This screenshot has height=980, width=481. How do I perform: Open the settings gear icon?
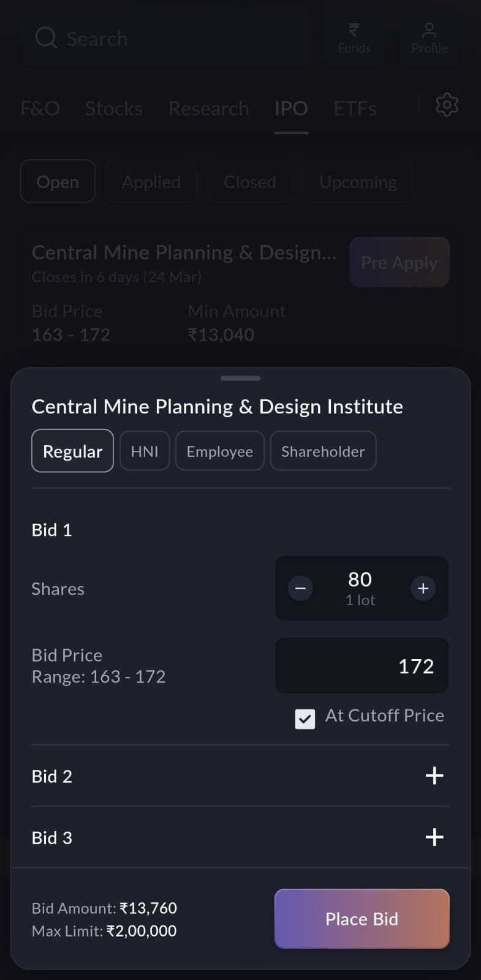tap(447, 105)
